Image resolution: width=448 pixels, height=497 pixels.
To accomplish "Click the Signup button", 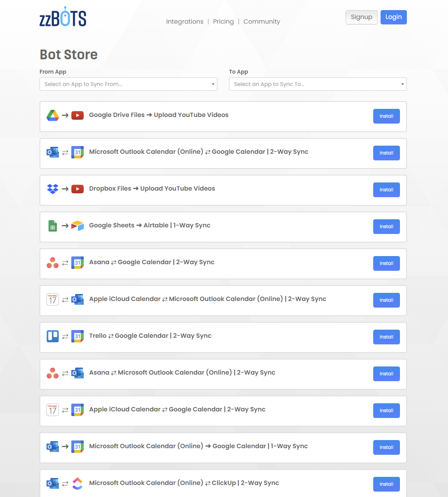I will (x=361, y=17).
